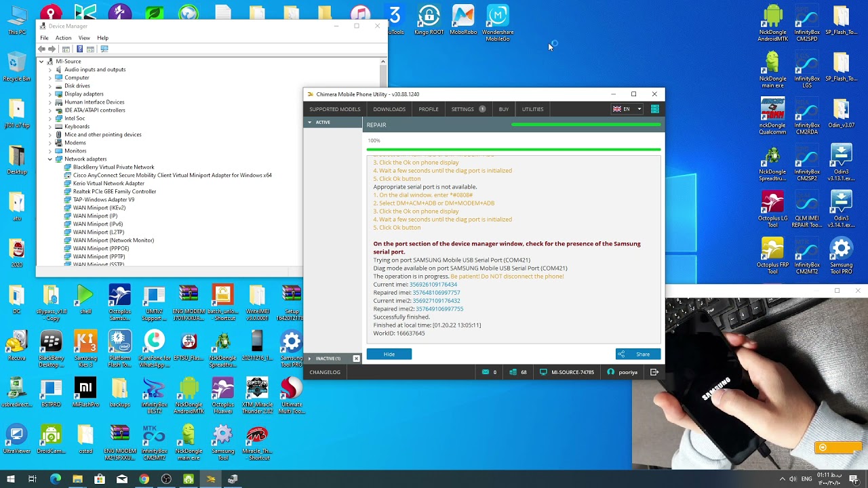Open Utilities tab in Chimera
868x488 pixels.
532,109
